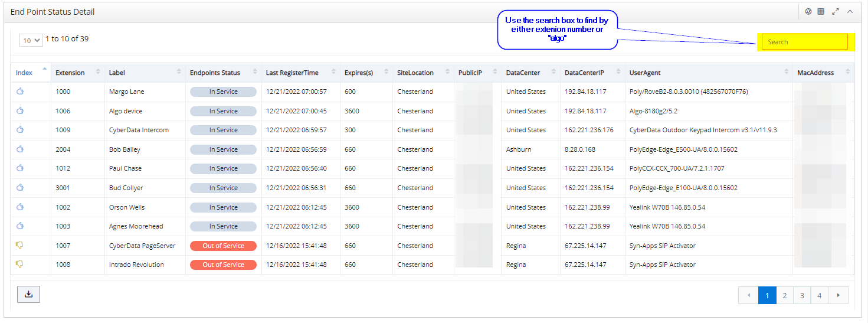This screenshot has height=323, width=868.
Task: Open the table view icon in header
Action: [x=821, y=12]
